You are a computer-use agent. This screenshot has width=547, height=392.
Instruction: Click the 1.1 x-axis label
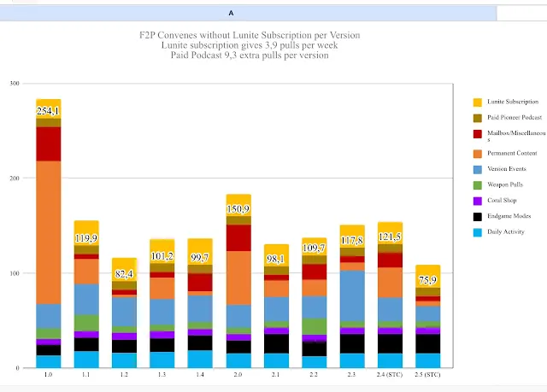pyautogui.click(x=86, y=375)
